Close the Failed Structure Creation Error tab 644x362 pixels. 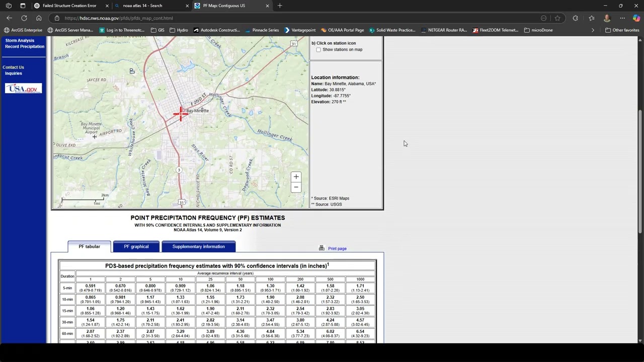tap(107, 6)
